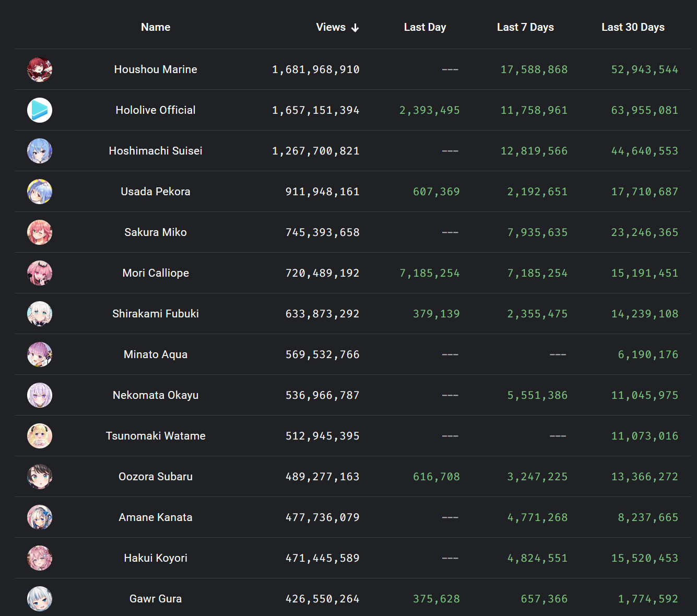Click 7-day value 12,819,566
This screenshot has height=616, width=697.
pos(534,151)
